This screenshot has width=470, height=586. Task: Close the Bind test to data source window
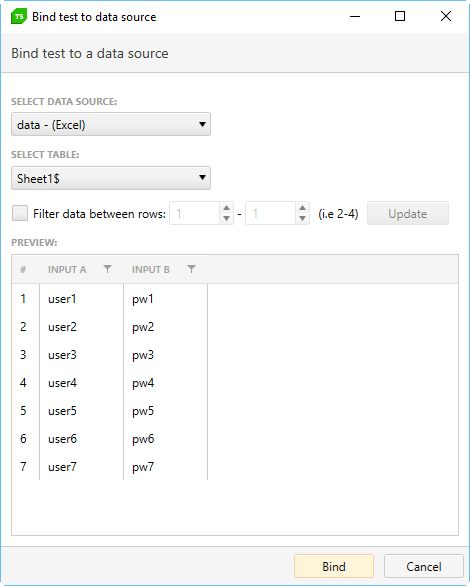pos(446,16)
